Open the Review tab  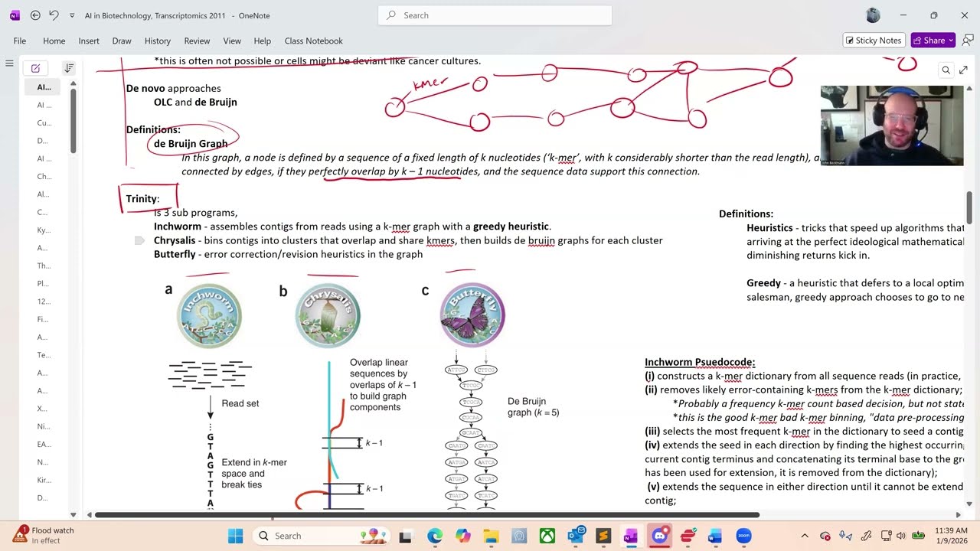(197, 41)
